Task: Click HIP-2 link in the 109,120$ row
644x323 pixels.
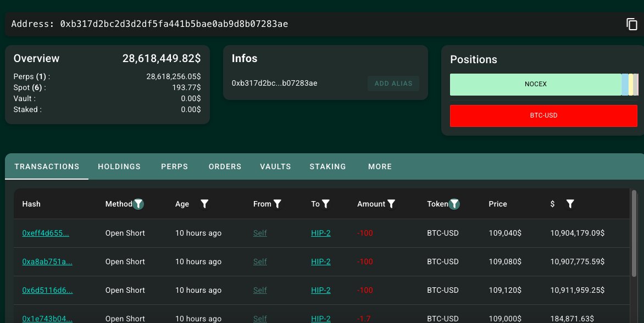Action: 321,290
